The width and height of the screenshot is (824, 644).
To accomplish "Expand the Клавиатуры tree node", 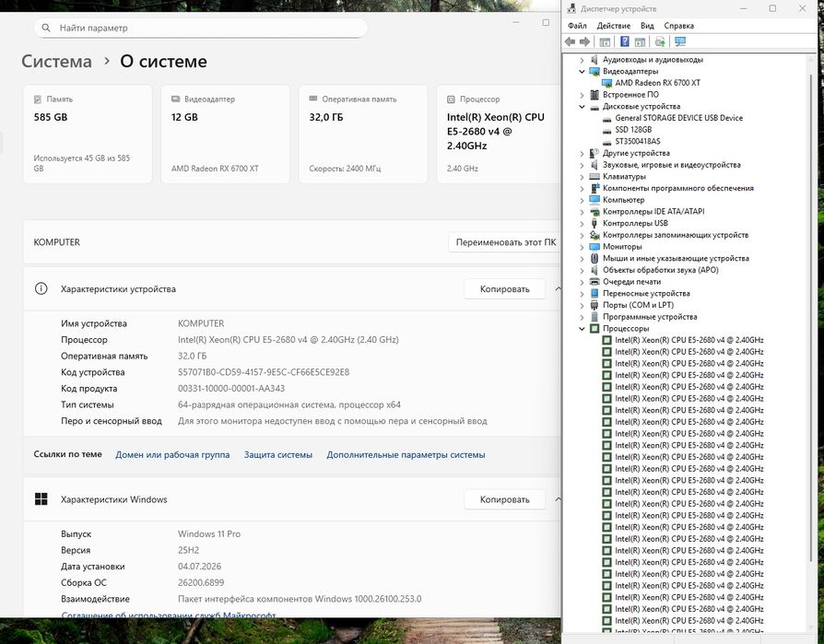I will click(582, 177).
